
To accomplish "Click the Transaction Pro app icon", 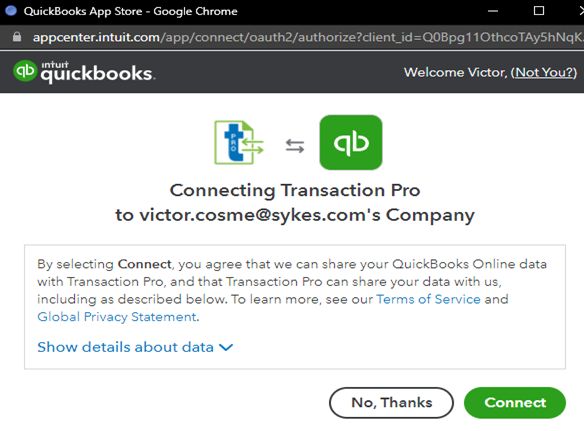I will click(239, 142).
